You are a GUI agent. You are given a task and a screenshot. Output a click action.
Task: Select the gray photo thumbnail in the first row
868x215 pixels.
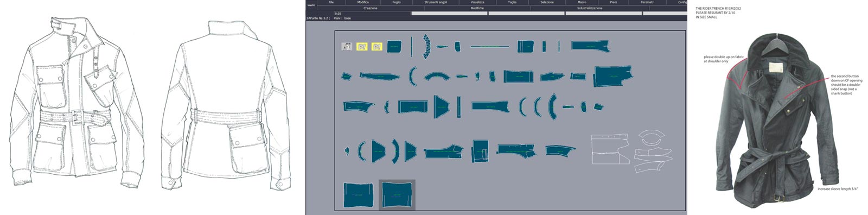tap(347, 47)
